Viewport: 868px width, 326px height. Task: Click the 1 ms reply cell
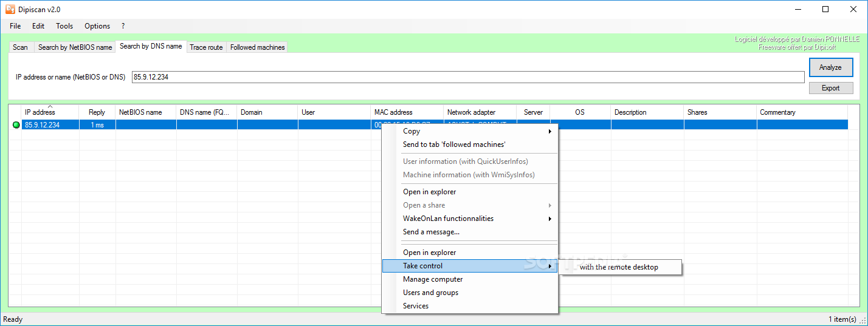pyautogui.click(x=97, y=125)
